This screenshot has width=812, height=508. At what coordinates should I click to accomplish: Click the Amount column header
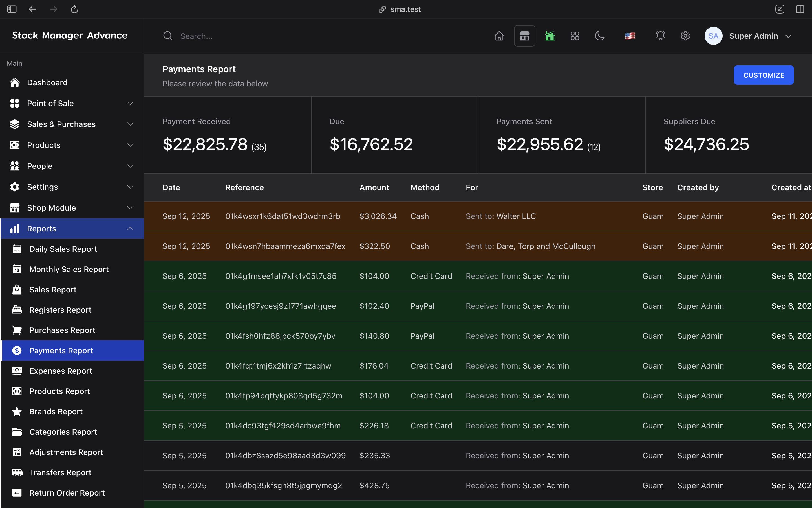[x=374, y=187]
